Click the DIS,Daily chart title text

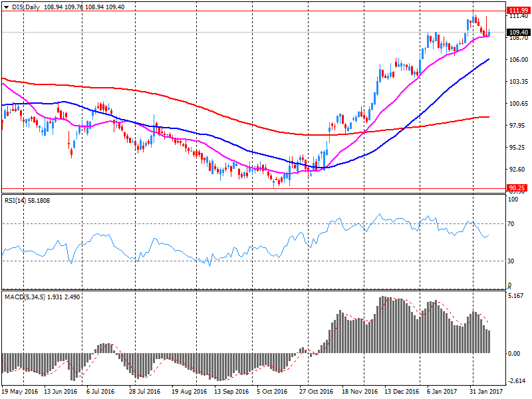[25, 7]
